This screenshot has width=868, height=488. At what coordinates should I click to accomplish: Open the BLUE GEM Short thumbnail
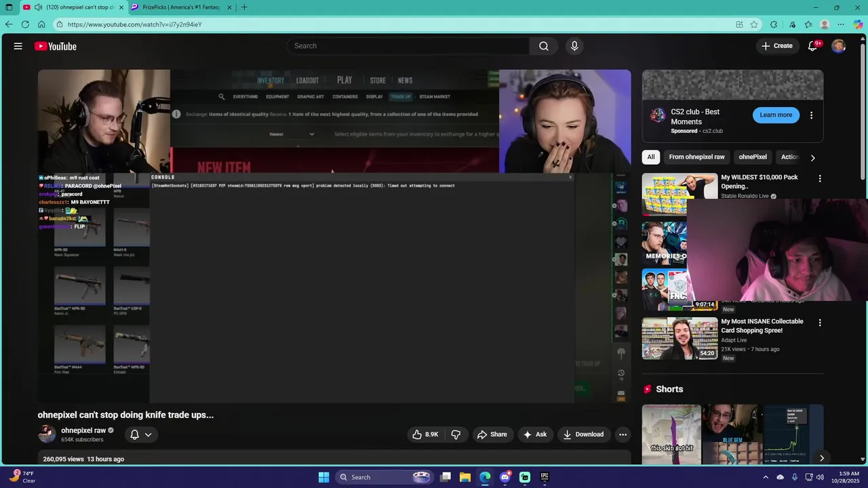(732, 434)
